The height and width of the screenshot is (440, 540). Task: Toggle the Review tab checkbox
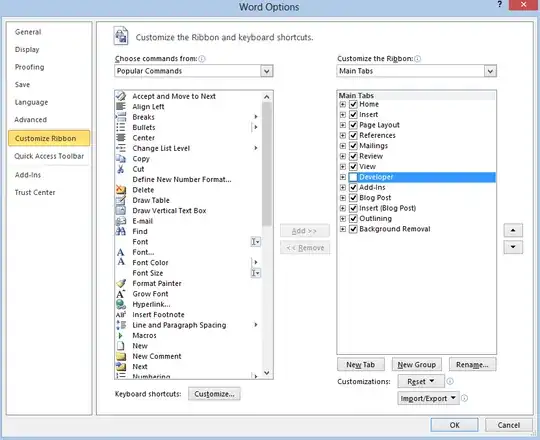[x=353, y=156]
